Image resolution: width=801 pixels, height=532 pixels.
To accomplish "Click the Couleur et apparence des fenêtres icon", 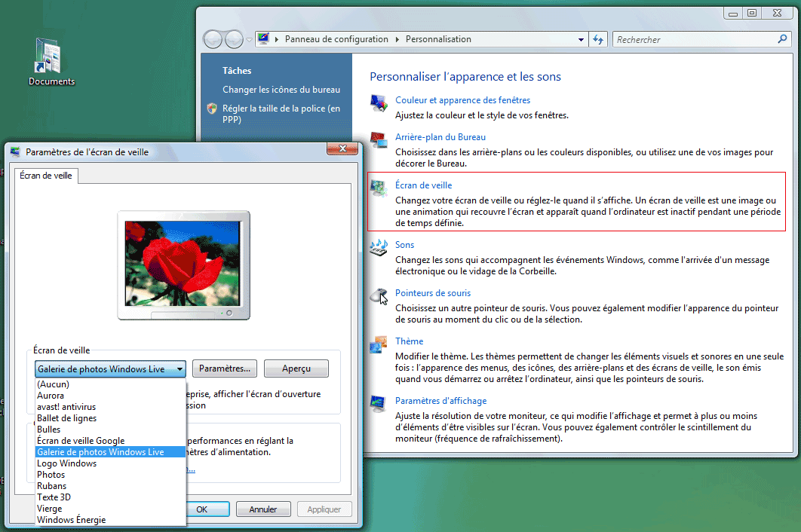I will (x=379, y=103).
